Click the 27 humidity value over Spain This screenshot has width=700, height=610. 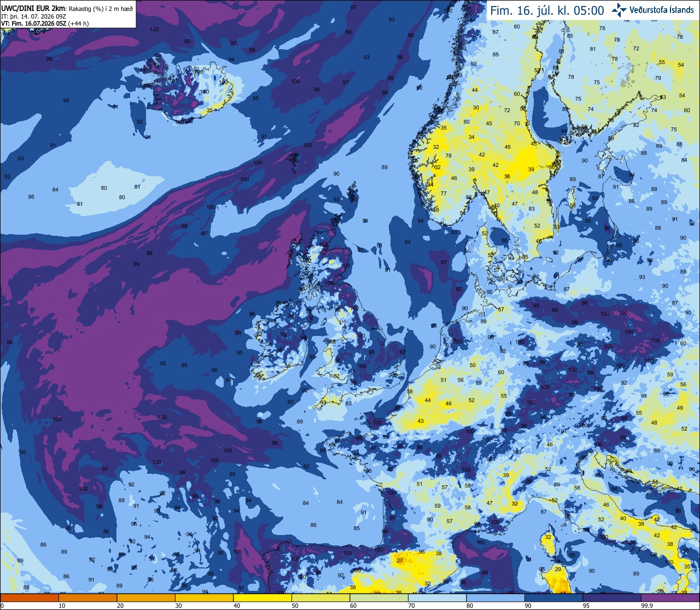[400, 561]
